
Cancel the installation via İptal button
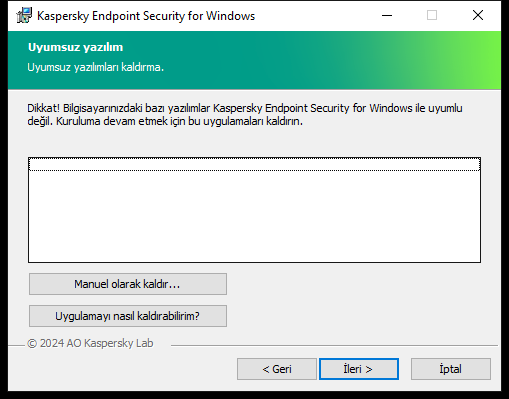451,369
